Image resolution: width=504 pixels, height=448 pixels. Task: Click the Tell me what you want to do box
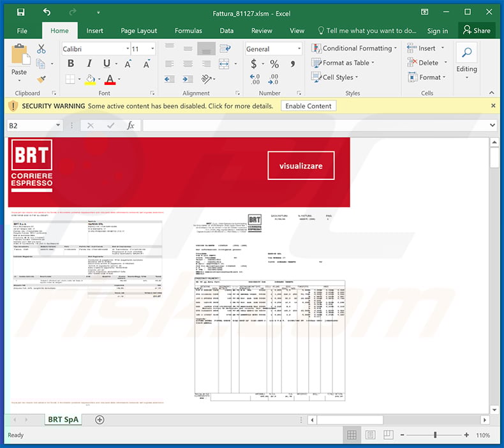[367, 31]
